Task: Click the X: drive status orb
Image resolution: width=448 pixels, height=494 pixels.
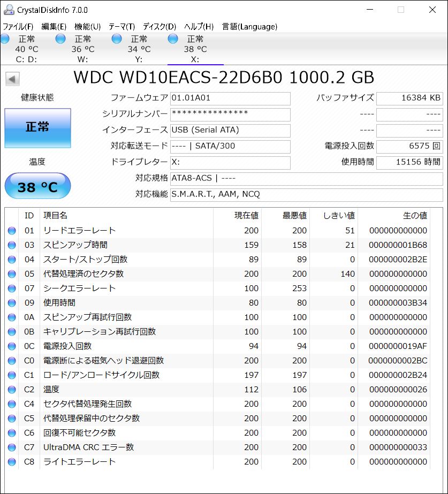Action: tap(173, 39)
